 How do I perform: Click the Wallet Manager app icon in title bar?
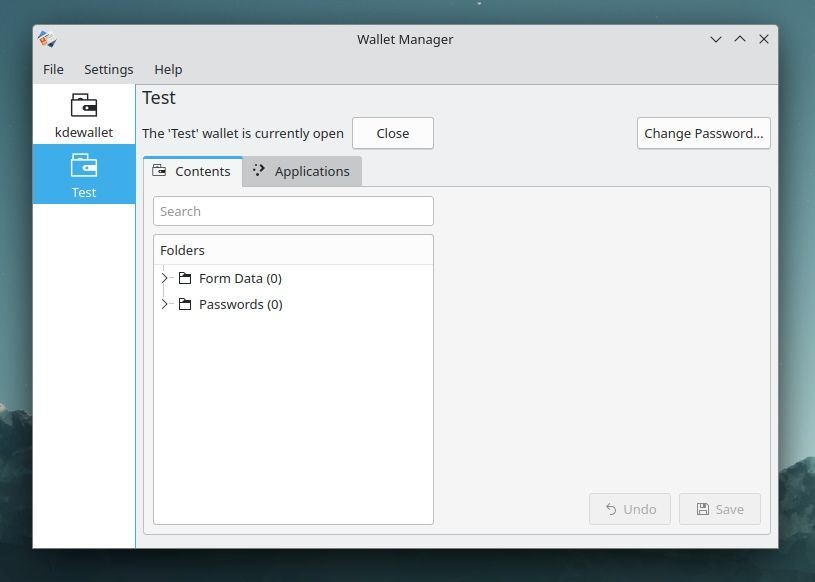pos(47,39)
